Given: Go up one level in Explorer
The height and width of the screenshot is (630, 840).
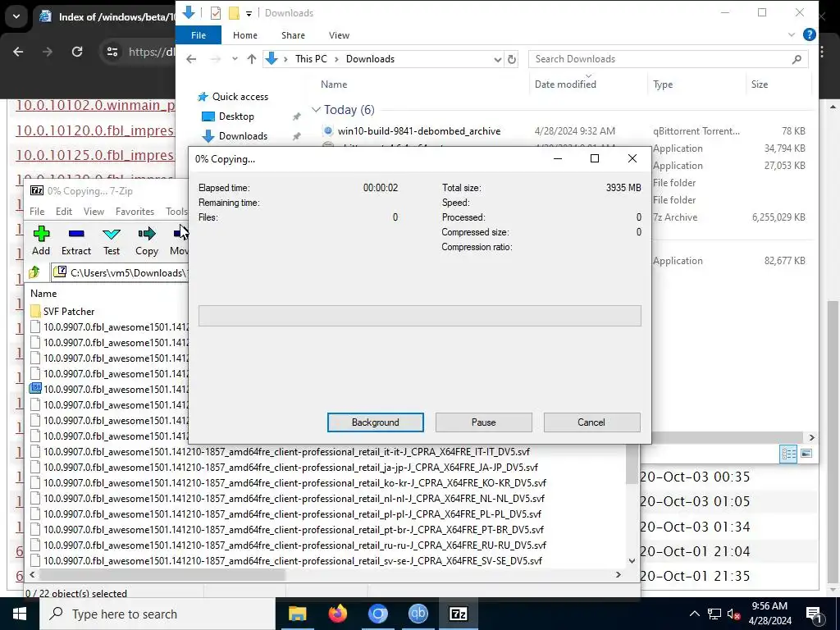Looking at the screenshot, I should click(251, 59).
